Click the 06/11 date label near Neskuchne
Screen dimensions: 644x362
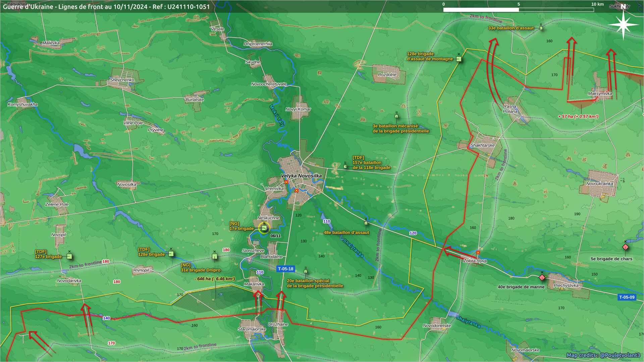pyautogui.click(x=275, y=236)
